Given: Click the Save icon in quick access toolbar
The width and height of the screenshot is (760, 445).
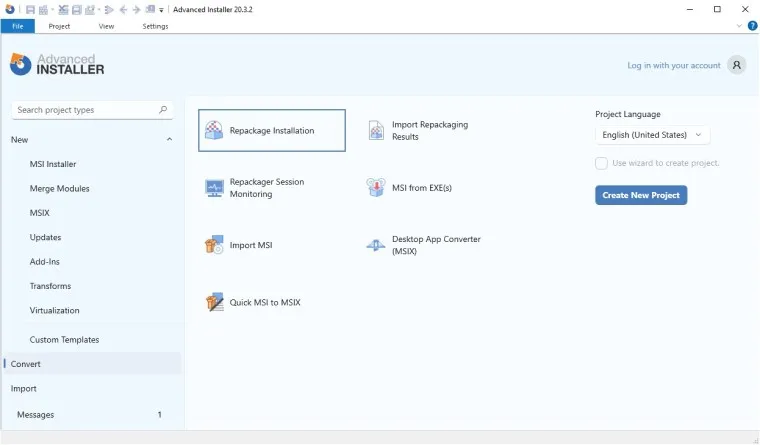Looking at the screenshot, I should click(x=30, y=10).
